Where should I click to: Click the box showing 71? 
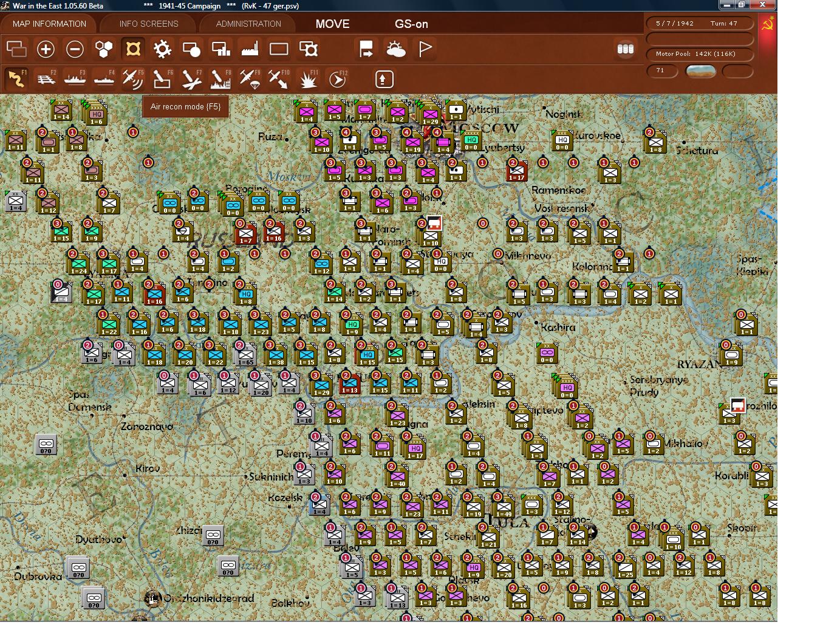coord(663,71)
